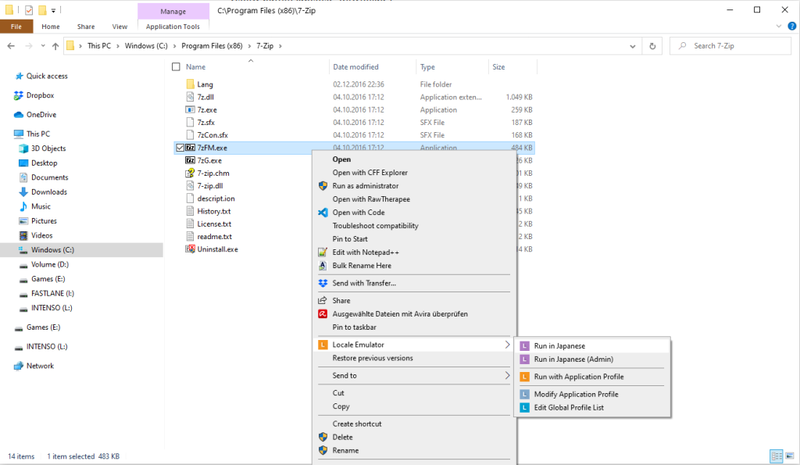Click the purple Run in Japanese icon
This screenshot has height=465, width=800.
pos(525,346)
